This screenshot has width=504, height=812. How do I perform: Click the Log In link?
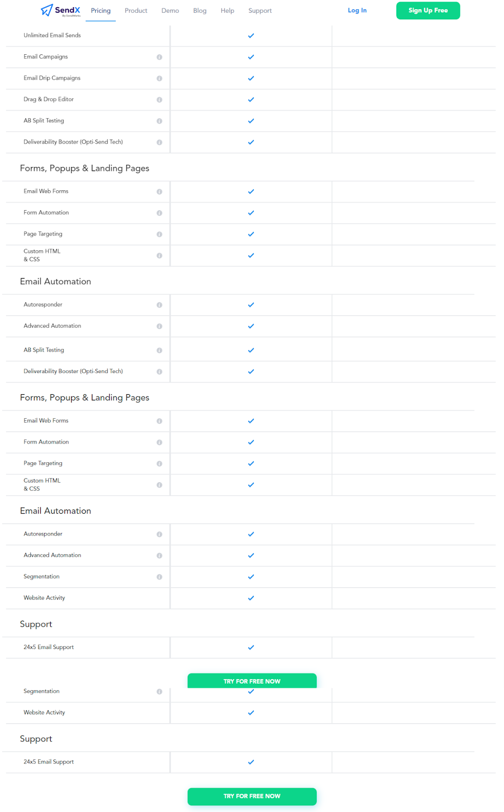(x=357, y=10)
